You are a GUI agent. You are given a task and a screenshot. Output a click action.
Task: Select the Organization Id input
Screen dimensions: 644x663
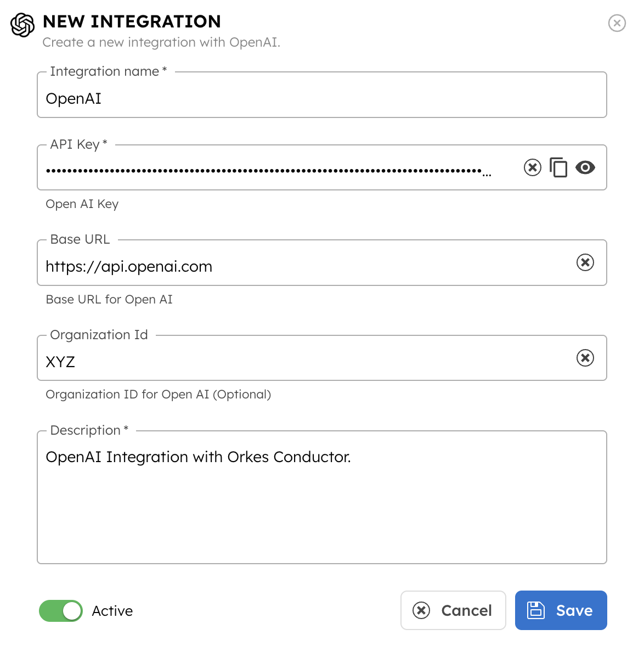point(302,362)
